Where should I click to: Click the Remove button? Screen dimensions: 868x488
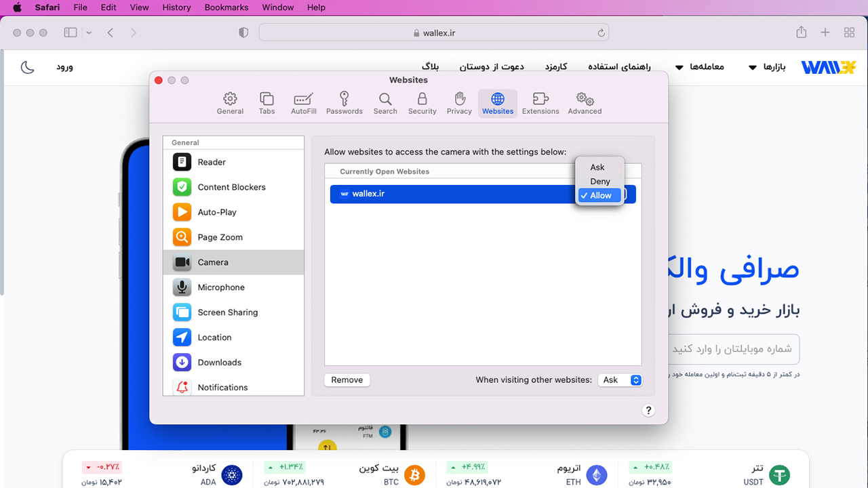click(347, 380)
